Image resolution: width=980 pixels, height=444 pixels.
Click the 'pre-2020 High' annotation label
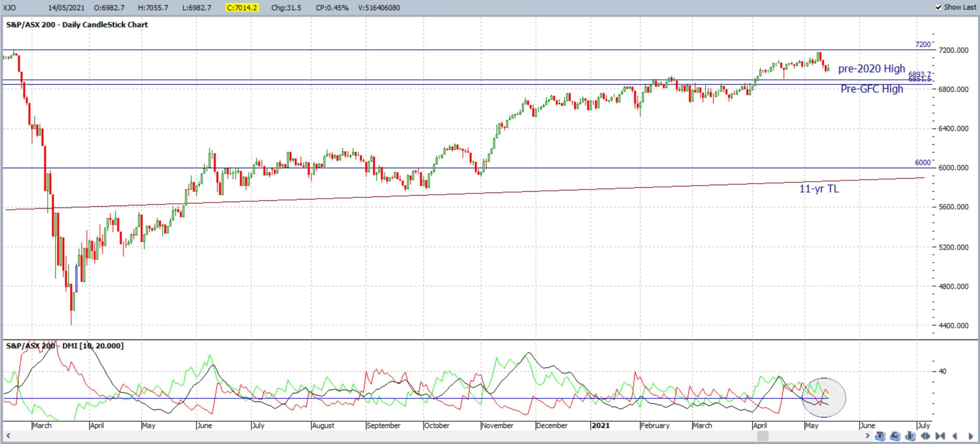point(871,69)
